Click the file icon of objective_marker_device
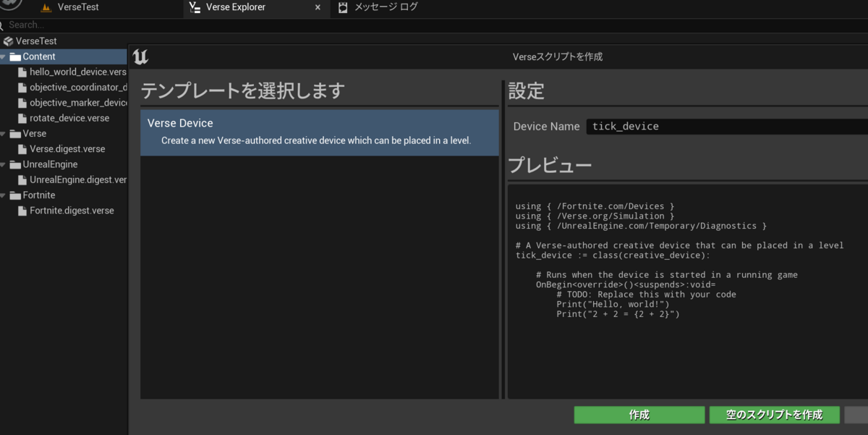Viewport: 868px width, 435px height. (23, 103)
